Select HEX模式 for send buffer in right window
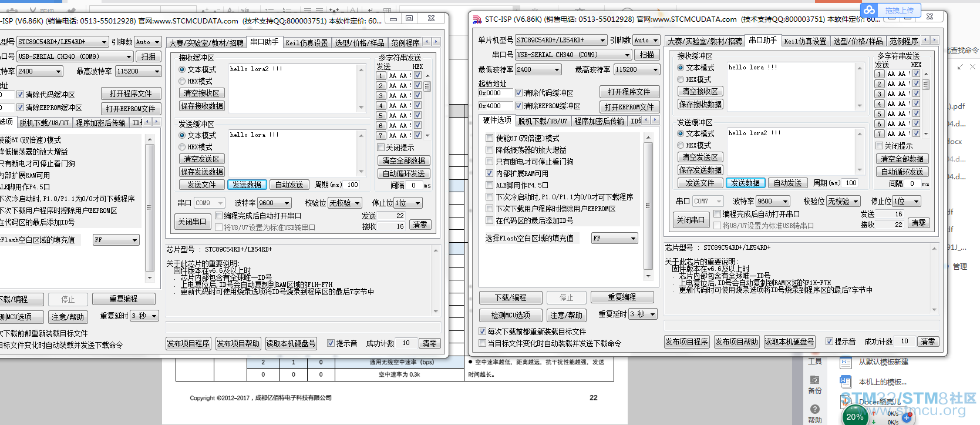The width and height of the screenshot is (980, 425). 681,145
